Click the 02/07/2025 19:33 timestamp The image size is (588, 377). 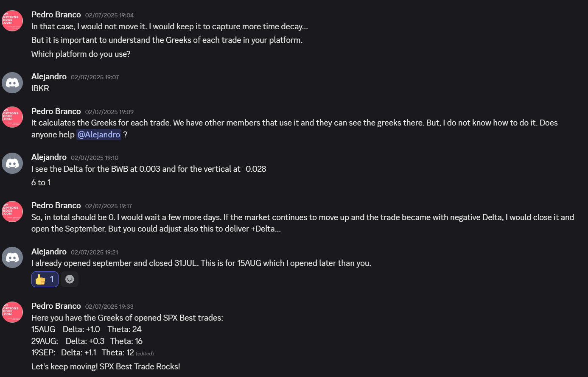109,307
